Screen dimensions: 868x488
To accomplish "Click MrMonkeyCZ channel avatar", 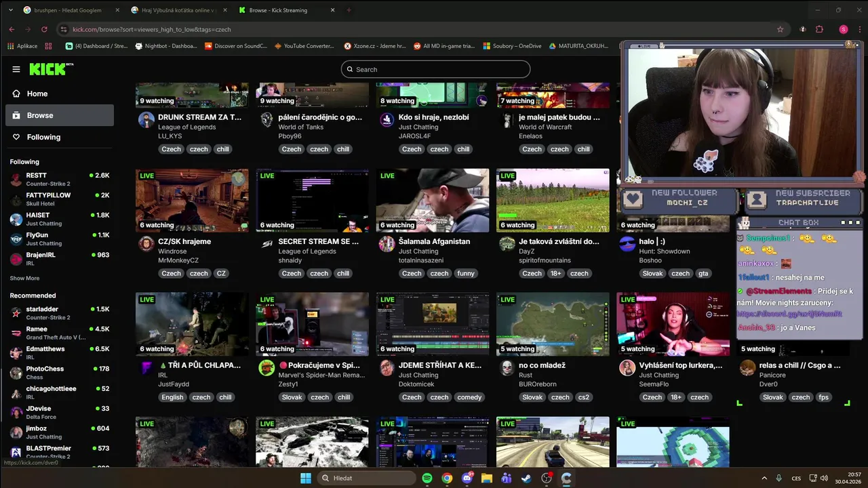I will click(146, 244).
